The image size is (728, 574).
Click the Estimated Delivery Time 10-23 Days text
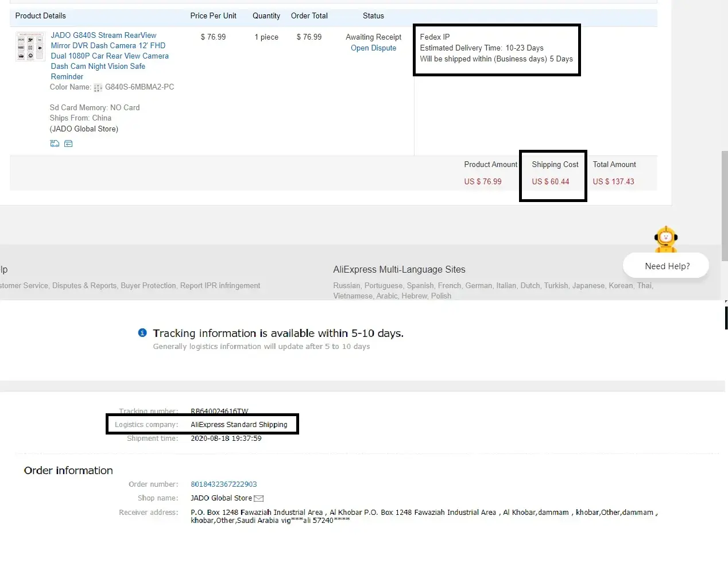coord(482,48)
